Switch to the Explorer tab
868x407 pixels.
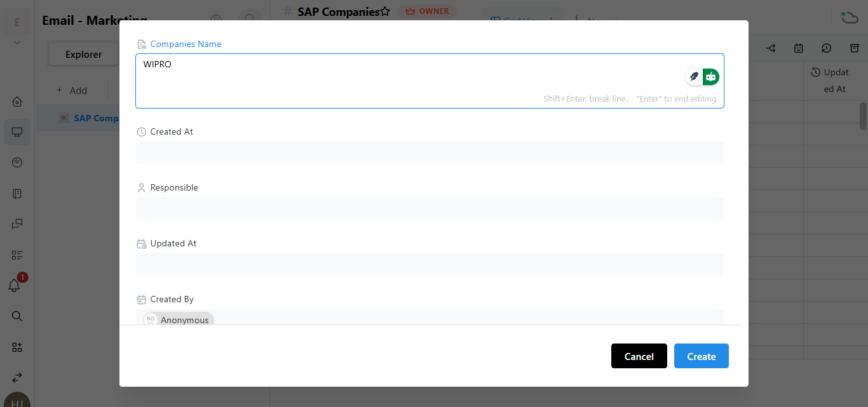pyautogui.click(x=83, y=55)
